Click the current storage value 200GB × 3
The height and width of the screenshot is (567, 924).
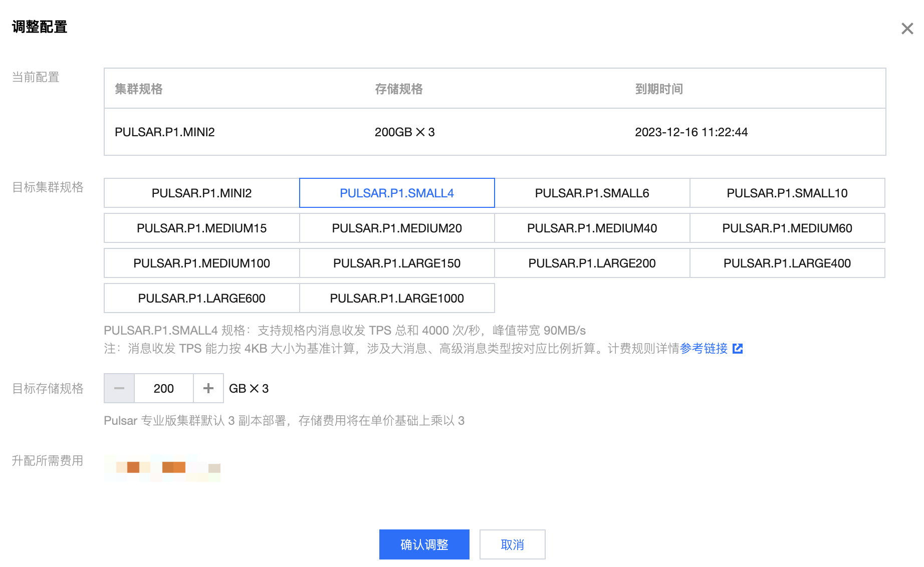405,132
